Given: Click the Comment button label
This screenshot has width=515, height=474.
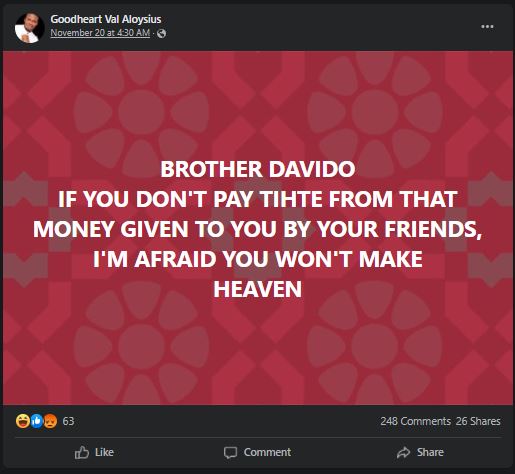Looking at the screenshot, I should (267, 452).
